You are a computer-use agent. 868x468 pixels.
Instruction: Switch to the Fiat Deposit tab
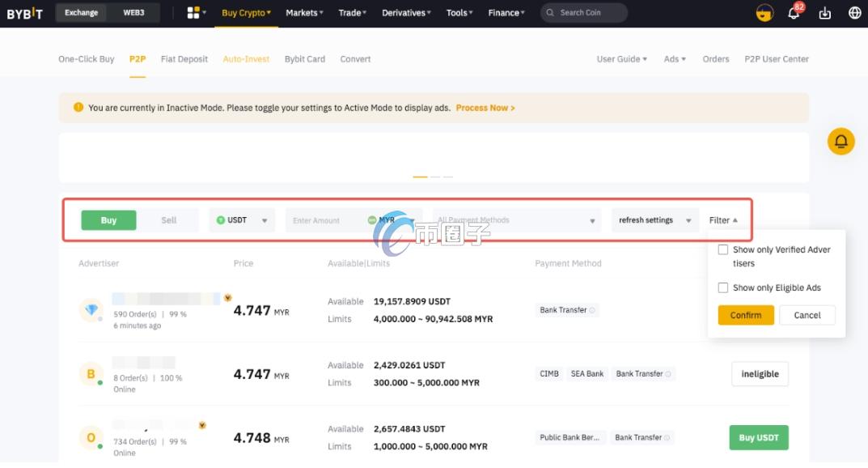tap(184, 59)
